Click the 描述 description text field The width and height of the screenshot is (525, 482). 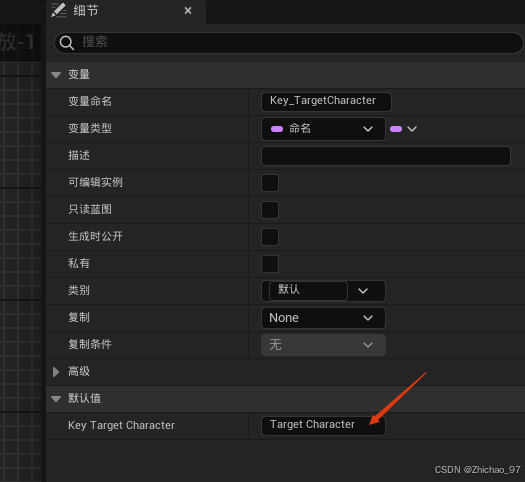pos(385,156)
